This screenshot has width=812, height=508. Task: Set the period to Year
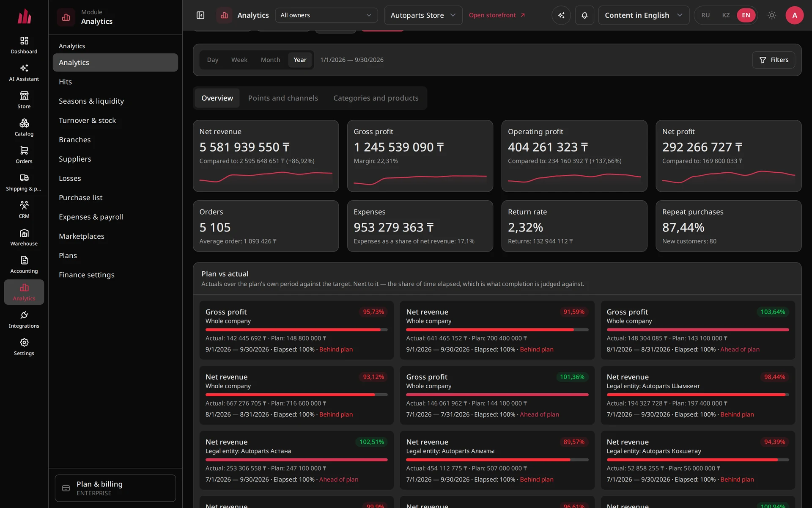click(x=300, y=60)
